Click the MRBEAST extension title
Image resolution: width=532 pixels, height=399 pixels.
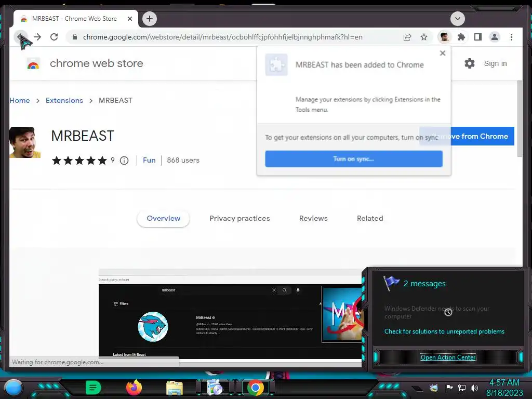pyautogui.click(x=83, y=136)
